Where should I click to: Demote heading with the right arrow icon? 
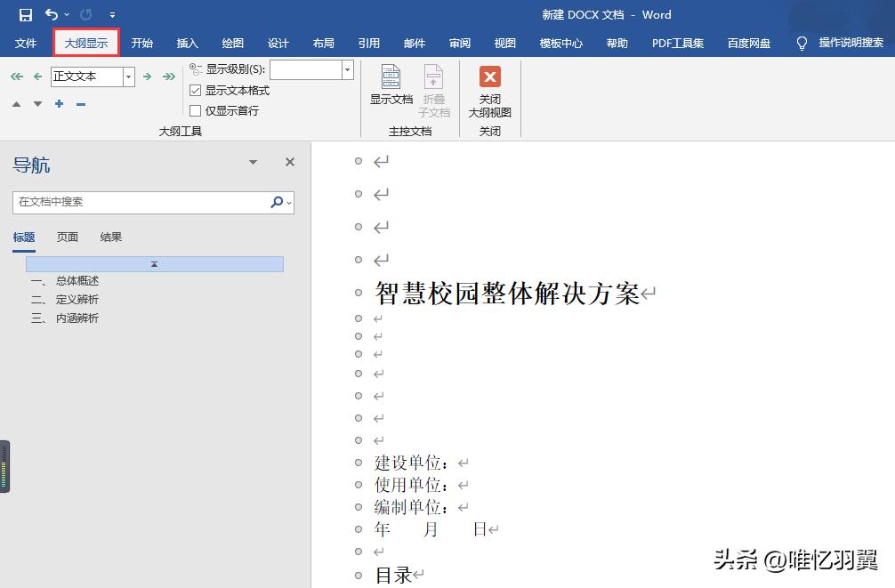pos(147,77)
